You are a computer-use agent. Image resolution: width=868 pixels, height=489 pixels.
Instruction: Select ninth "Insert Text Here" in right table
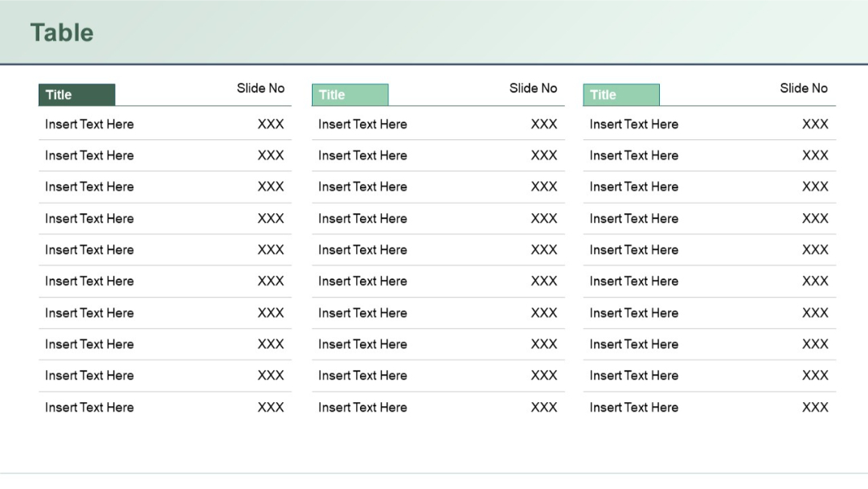(634, 376)
